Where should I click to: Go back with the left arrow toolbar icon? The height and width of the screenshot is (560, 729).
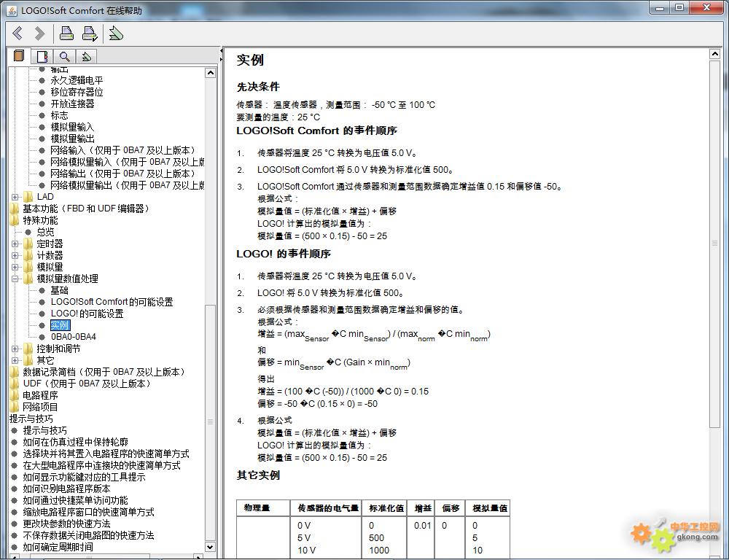point(17,34)
